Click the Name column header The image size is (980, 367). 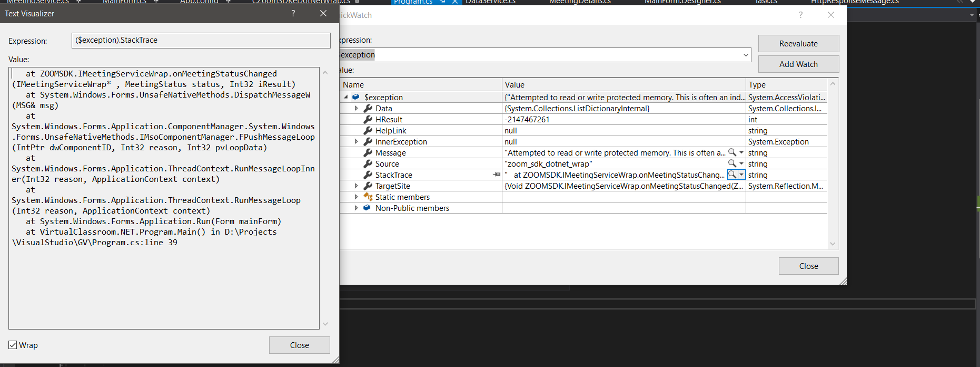pos(421,84)
